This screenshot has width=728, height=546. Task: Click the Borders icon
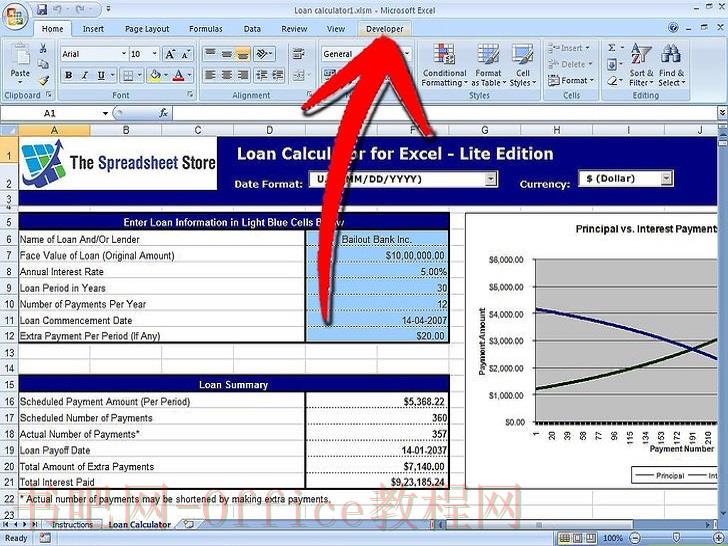pyautogui.click(x=128, y=75)
